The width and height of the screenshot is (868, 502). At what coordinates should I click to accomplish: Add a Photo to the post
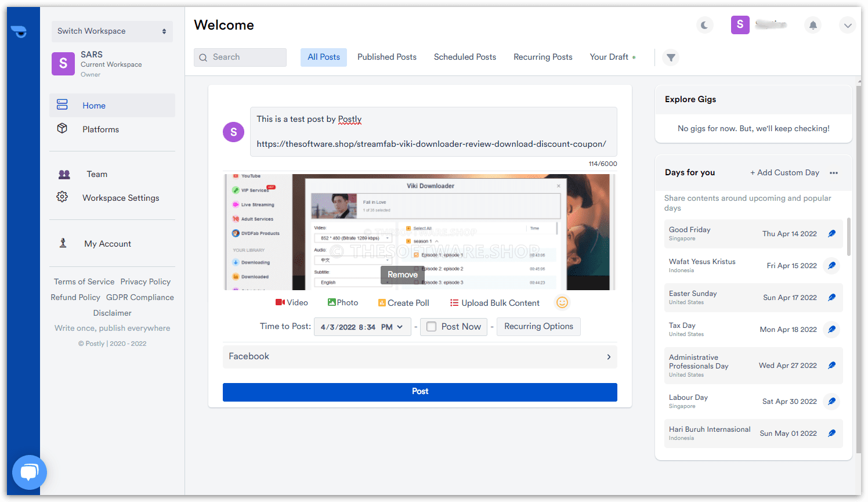click(x=343, y=302)
